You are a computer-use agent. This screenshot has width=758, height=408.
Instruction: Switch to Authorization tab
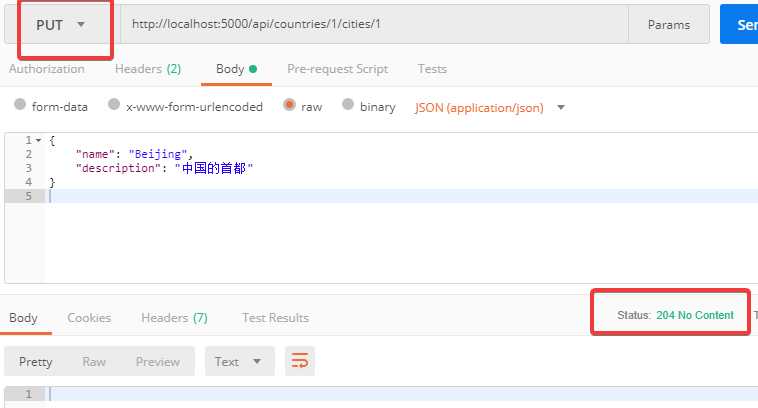(x=47, y=69)
